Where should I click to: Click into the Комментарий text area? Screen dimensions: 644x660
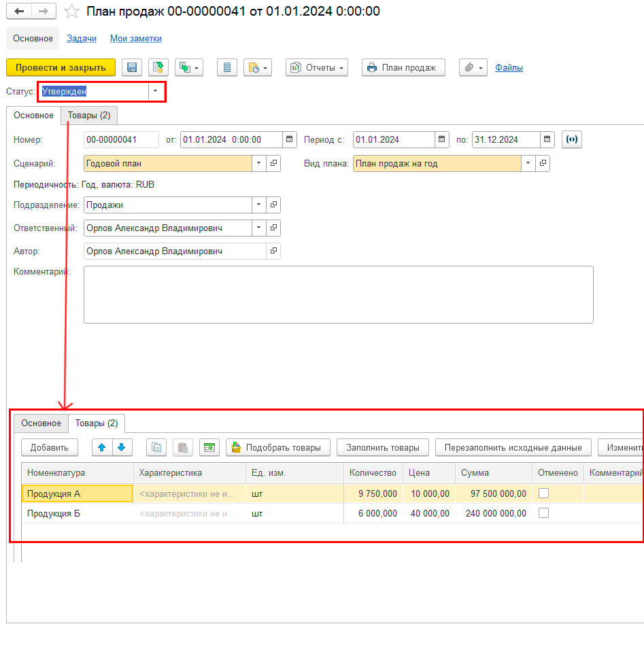(x=338, y=294)
